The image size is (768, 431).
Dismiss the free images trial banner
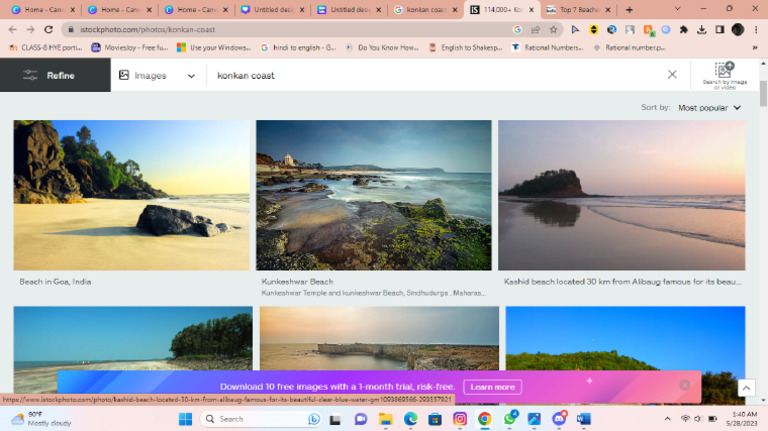pos(684,385)
